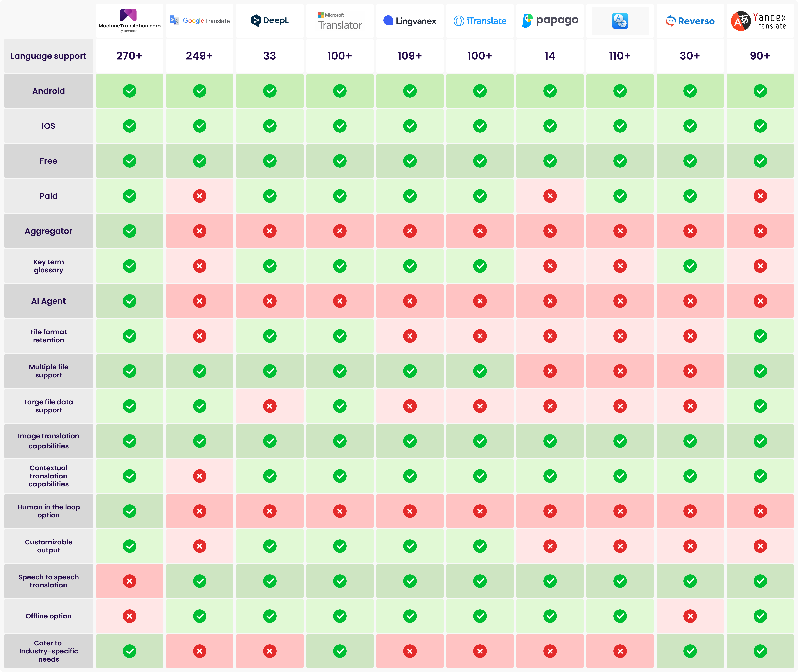This screenshot has width=798, height=672.
Task: Click the 270+ language count cell
Action: click(x=130, y=56)
